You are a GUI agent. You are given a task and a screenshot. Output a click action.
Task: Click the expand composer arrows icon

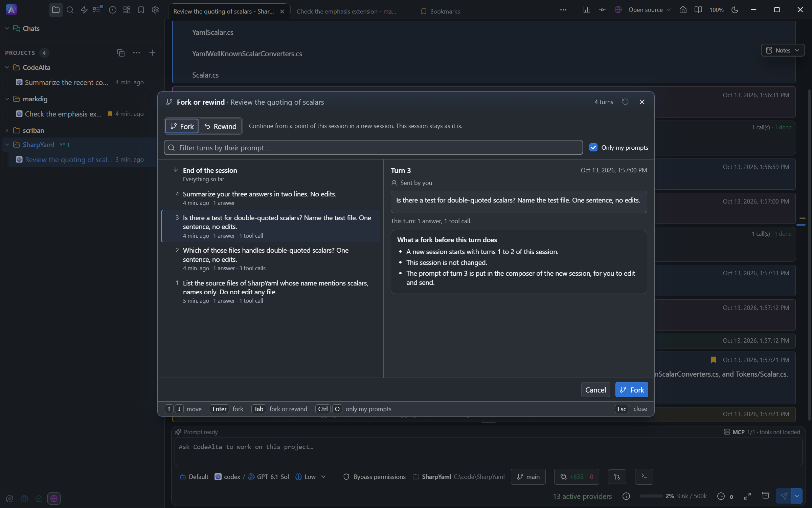pyautogui.click(x=747, y=496)
